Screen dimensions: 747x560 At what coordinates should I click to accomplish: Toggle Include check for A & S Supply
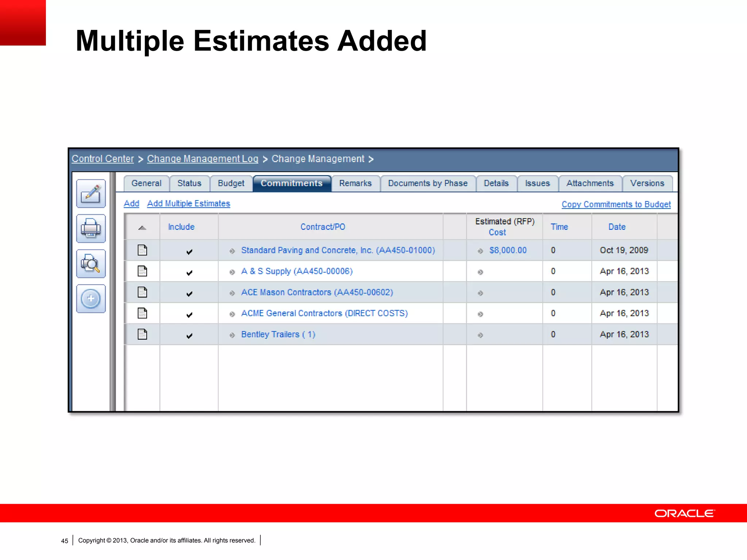pos(189,273)
